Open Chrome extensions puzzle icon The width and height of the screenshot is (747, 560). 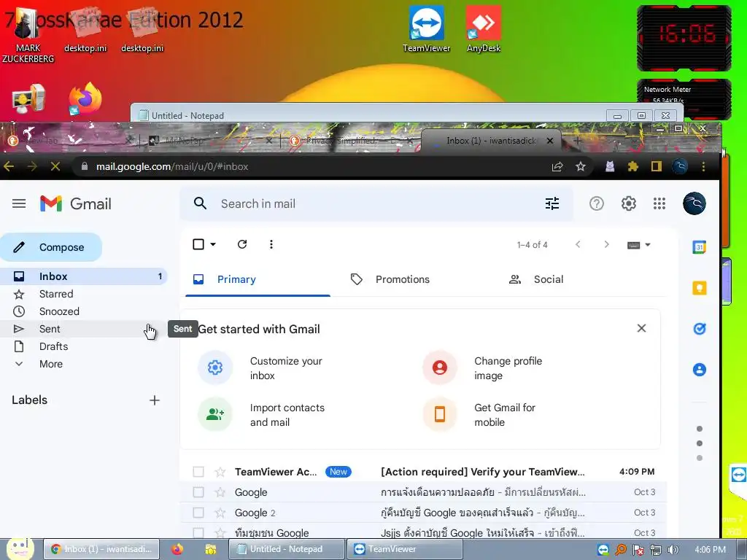633,167
